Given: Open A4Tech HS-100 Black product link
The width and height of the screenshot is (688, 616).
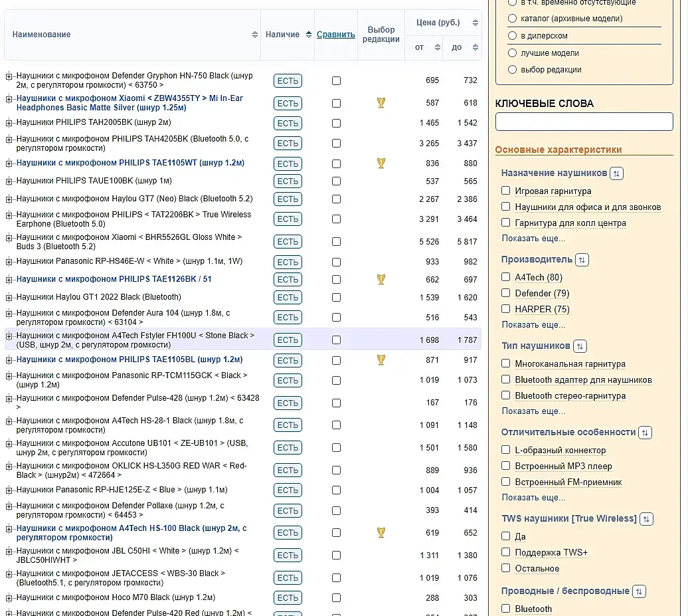Looking at the screenshot, I should 131,532.
